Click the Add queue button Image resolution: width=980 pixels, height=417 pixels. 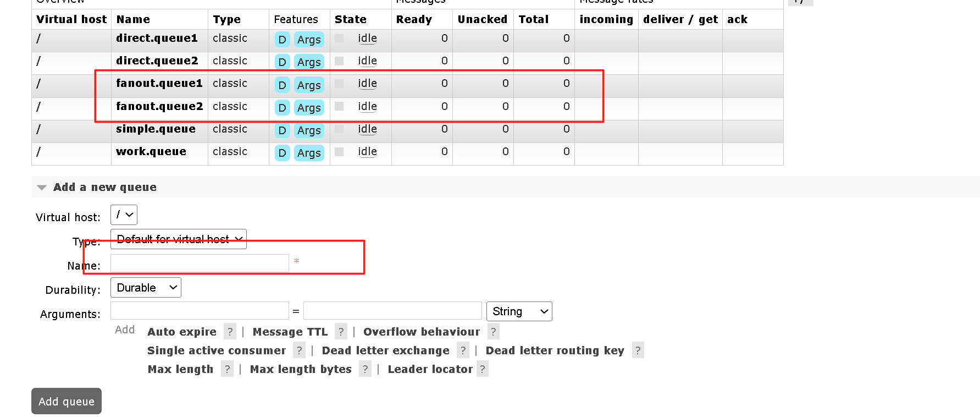click(67, 401)
